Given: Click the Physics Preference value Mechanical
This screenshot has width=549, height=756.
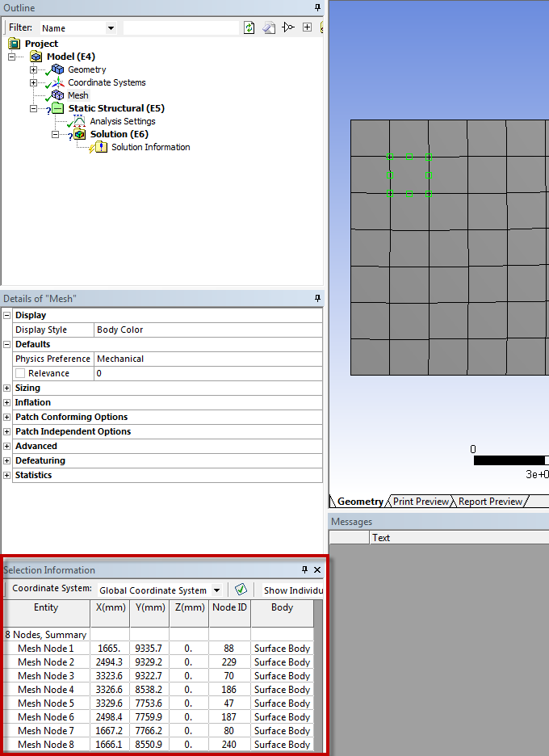Looking at the screenshot, I should [x=207, y=359].
